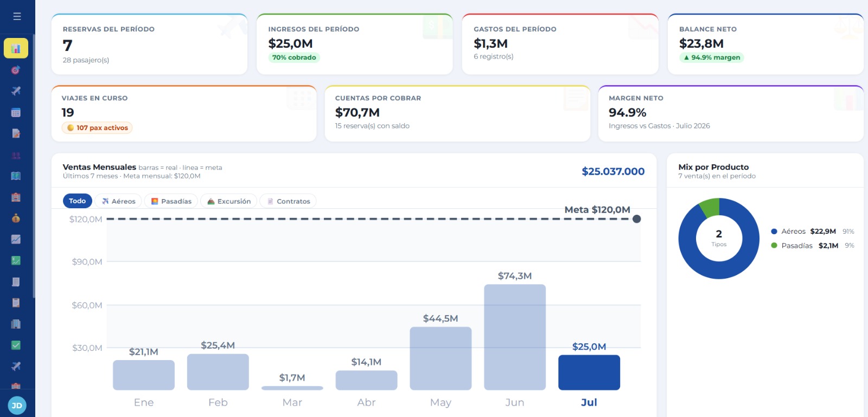Open the Ingresos del Período card

(x=355, y=44)
